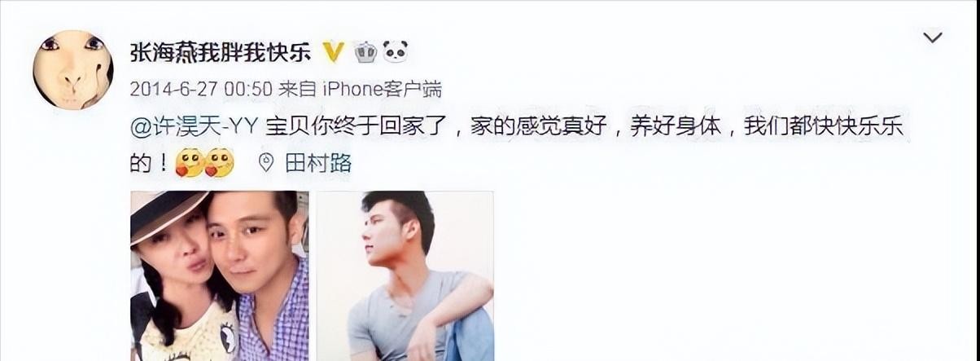Click the 2014-6-27 00:50 timestamp
The width and height of the screenshot is (980, 361).
[200, 89]
